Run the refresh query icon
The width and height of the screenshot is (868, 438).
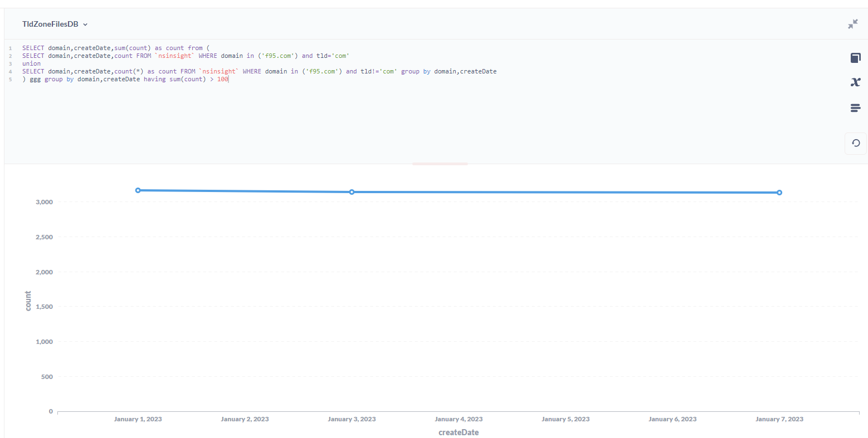[x=856, y=143]
